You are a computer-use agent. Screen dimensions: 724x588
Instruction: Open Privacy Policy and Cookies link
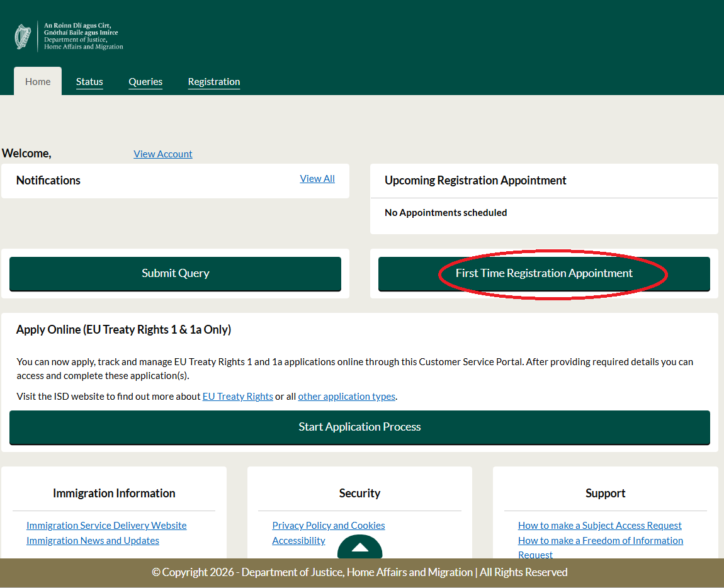(x=328, y=525)
